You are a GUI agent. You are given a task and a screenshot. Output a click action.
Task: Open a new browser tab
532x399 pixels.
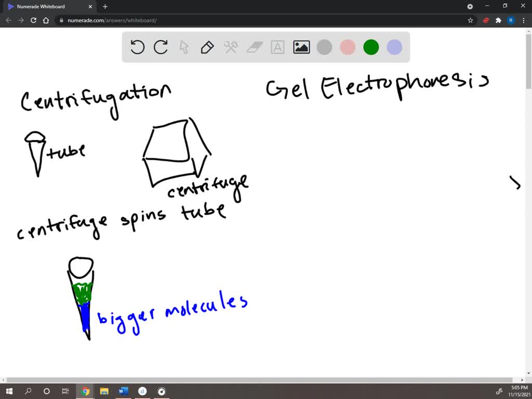tap(104, 7)
